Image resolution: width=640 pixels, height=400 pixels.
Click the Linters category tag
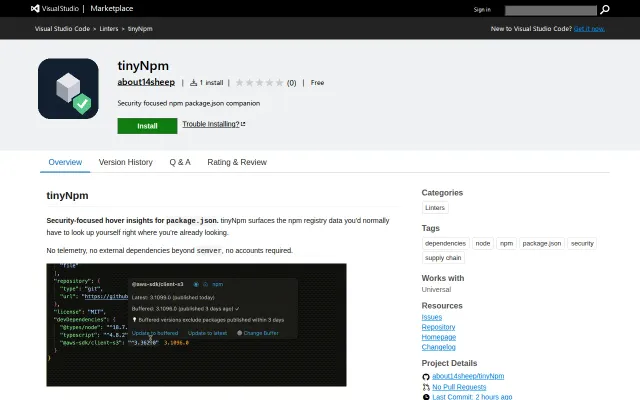click(x=435, y=208)
